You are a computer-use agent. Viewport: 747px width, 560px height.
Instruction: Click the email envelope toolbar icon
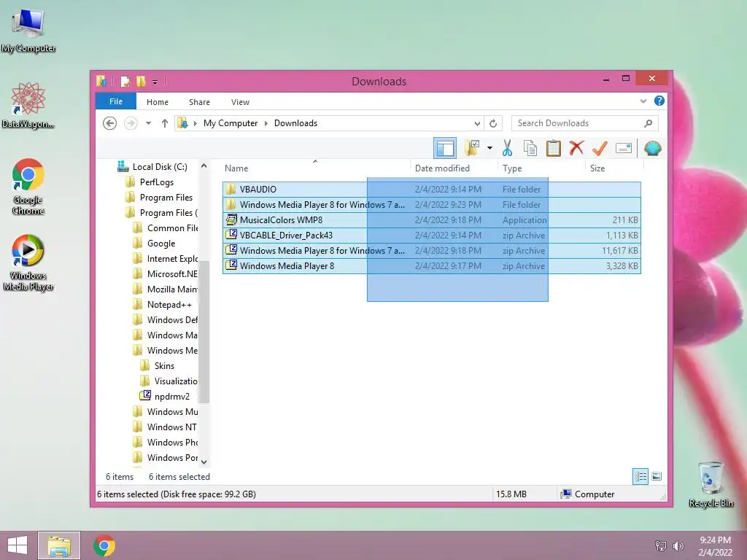point(624,148)
